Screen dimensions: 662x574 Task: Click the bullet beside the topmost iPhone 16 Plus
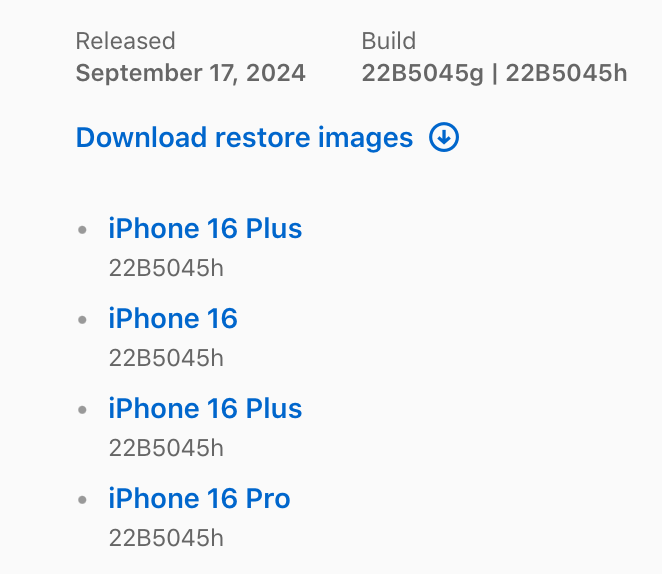82,230
